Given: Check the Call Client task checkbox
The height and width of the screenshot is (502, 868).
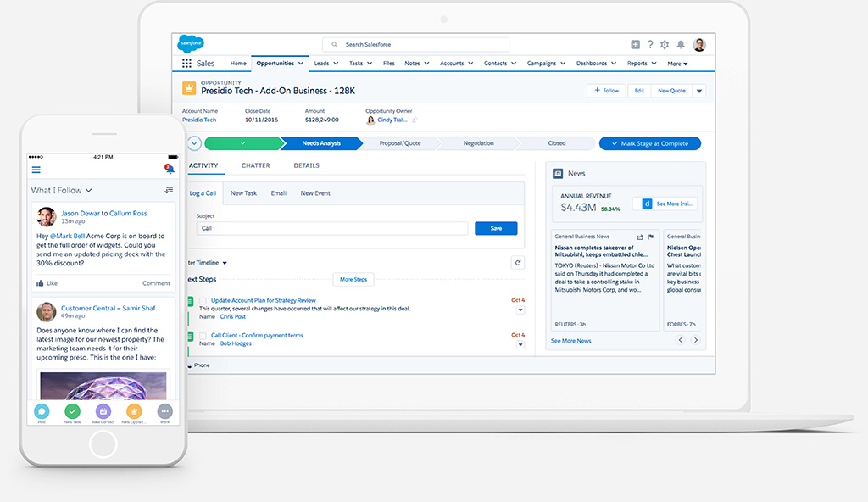Looking at the screenshot, I should [x=203, y=336].
